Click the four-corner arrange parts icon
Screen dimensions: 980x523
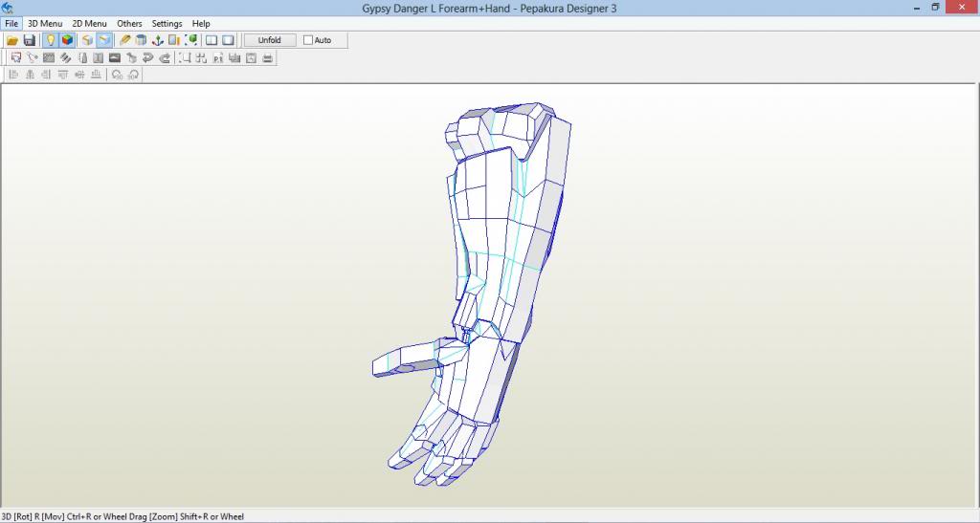pos(201,58)
